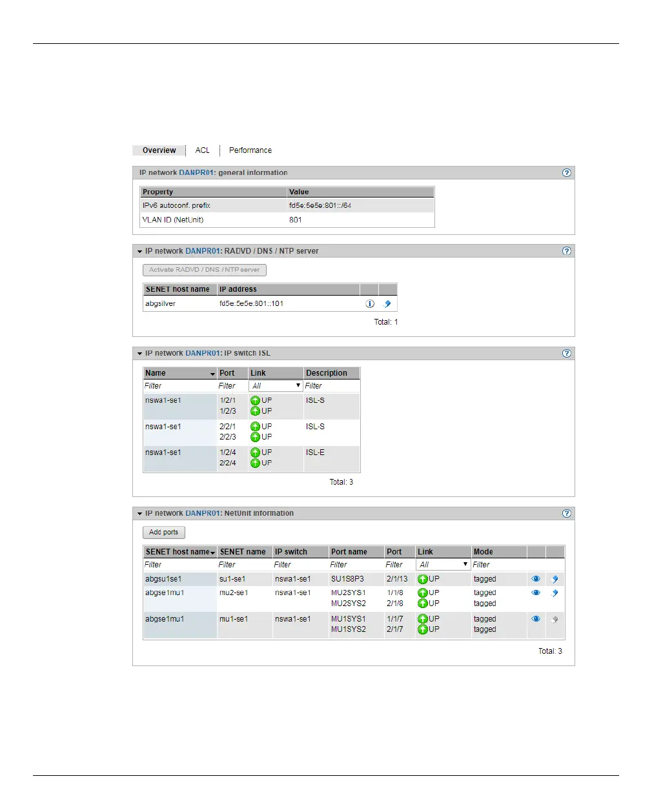Click SENET host name filter in NetUnit table

(x=180, y=565)
